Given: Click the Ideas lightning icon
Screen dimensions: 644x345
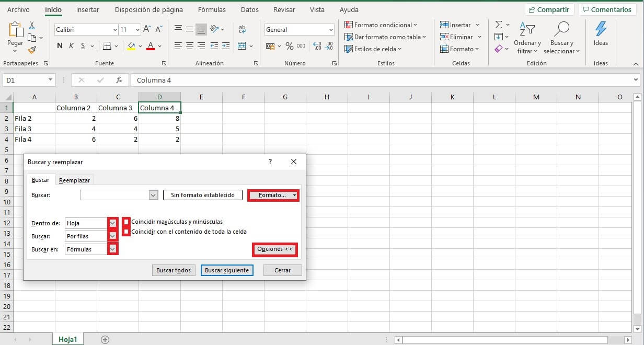Looking at the screenshot, I should click(x=601, y=29).
